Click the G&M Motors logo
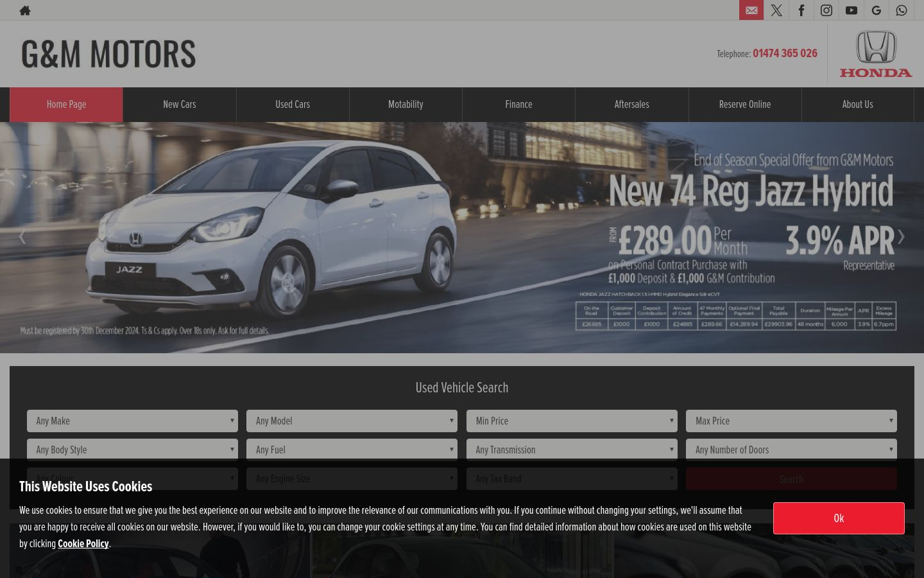 pos(108,54)
